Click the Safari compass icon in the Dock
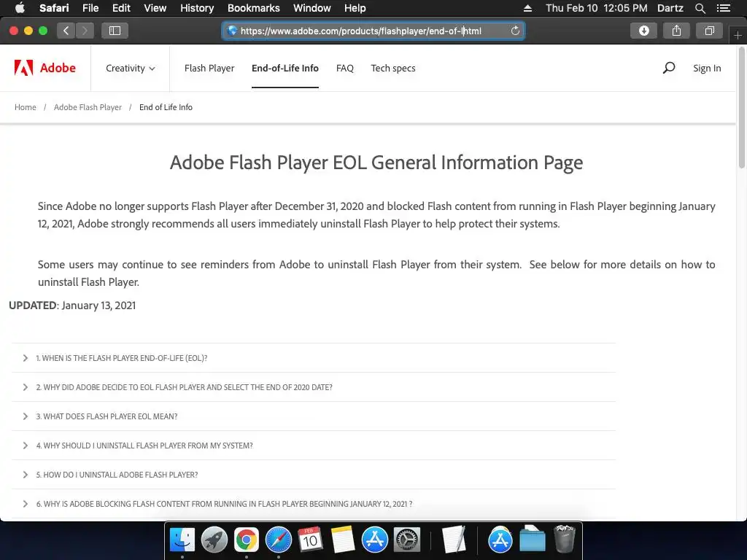The image size is (747, 560). point(278,540)
